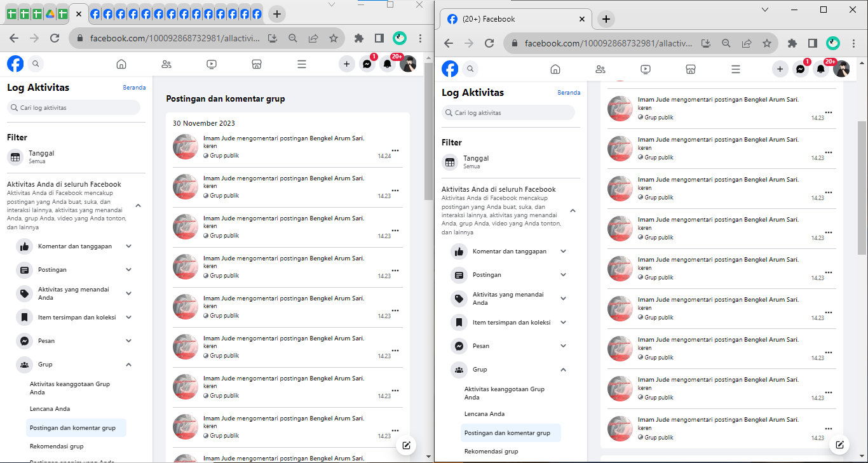Click address bar URL in right browser
The width and height of the screenshot is (868, 463).
pos(609,43)
